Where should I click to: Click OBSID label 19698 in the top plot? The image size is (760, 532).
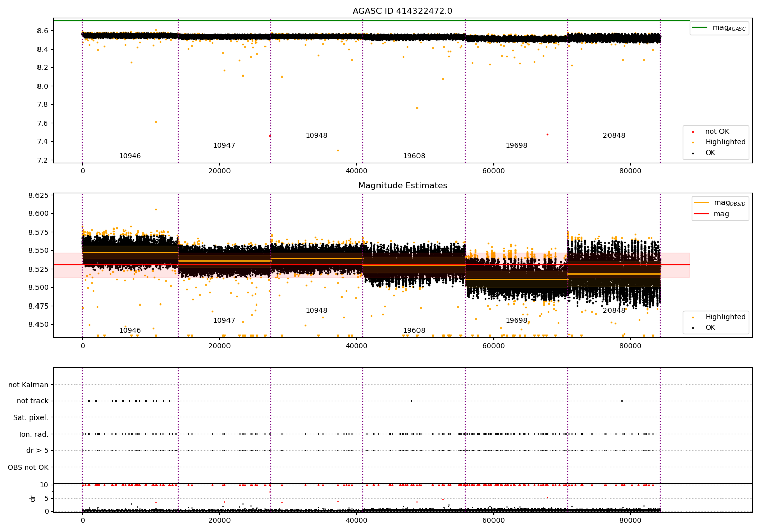[x=516, y=146]
